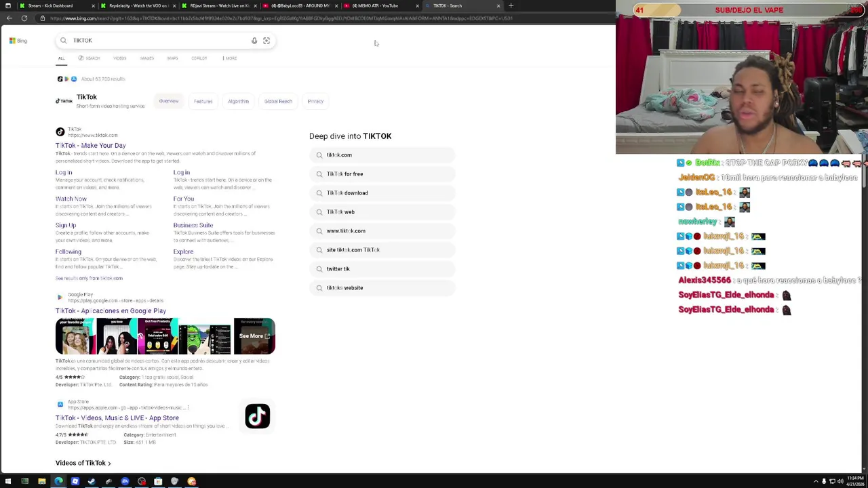Screen dimensions: 868x488
Task: Click the network tray icon
Action: [832, 481]
